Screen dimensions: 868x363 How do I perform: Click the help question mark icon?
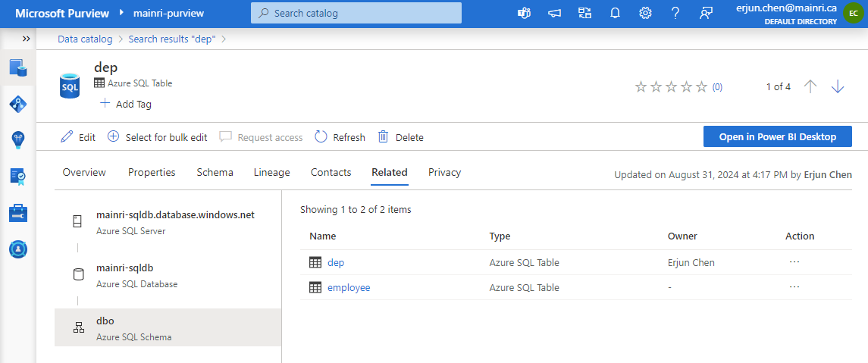675,13
